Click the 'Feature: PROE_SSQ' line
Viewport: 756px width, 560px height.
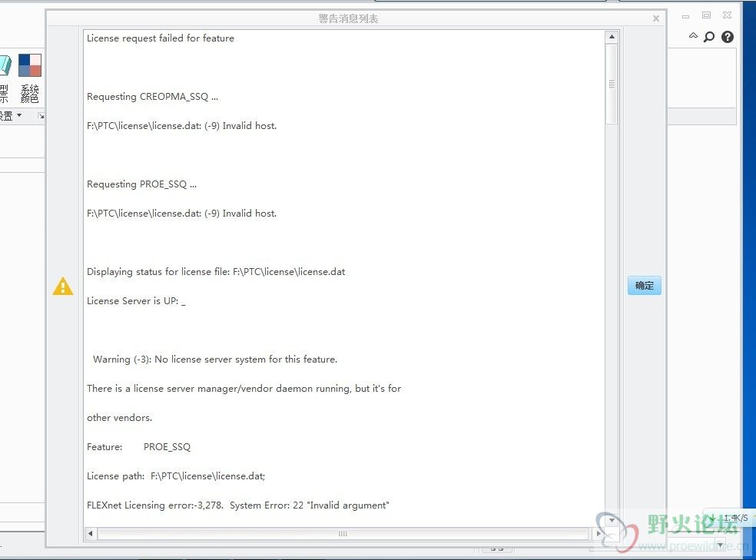pos(139,447)
